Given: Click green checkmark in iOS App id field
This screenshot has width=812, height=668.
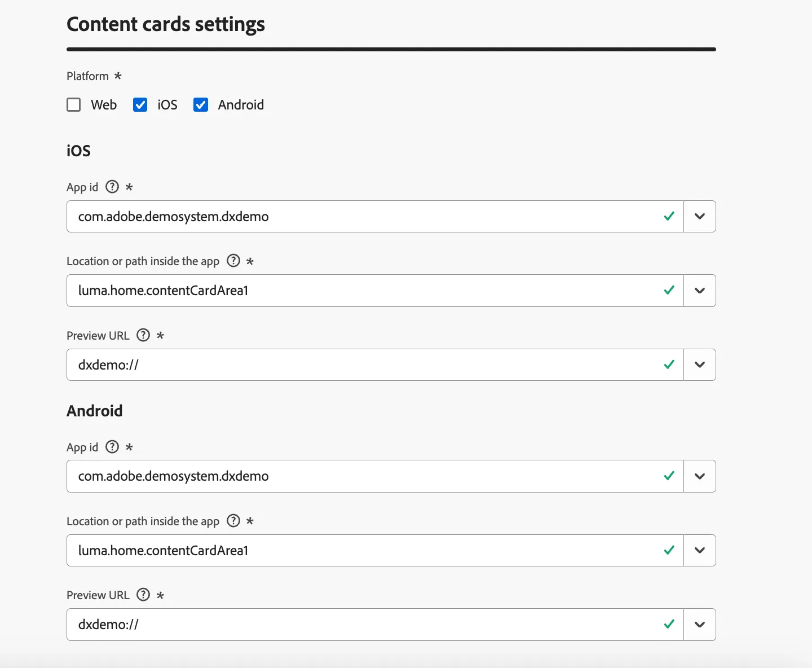Looking at the screenshot, I should [669, 216].
